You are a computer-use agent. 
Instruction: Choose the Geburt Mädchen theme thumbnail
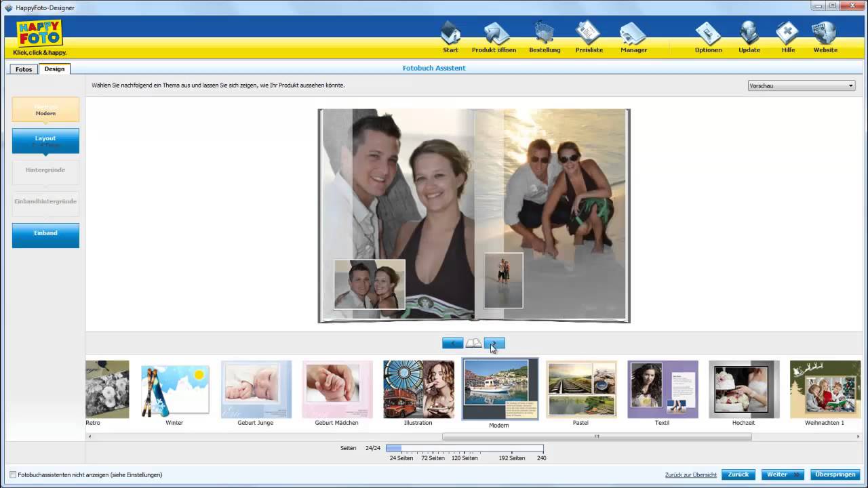(337, 389)
